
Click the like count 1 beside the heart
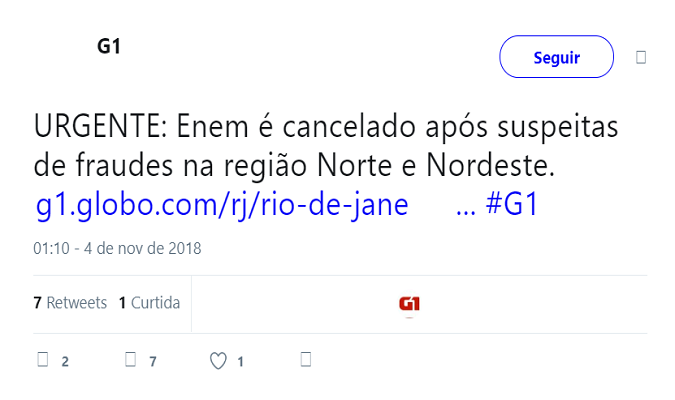coord(240,361)
